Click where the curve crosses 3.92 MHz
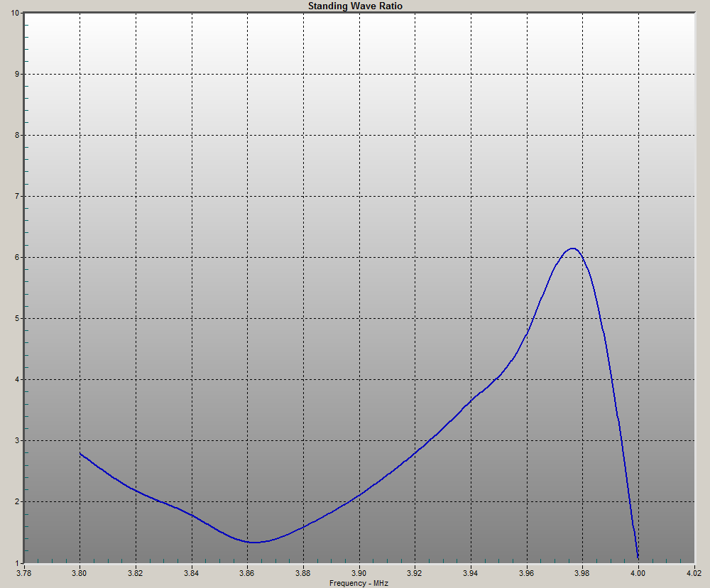 point(415,452)
